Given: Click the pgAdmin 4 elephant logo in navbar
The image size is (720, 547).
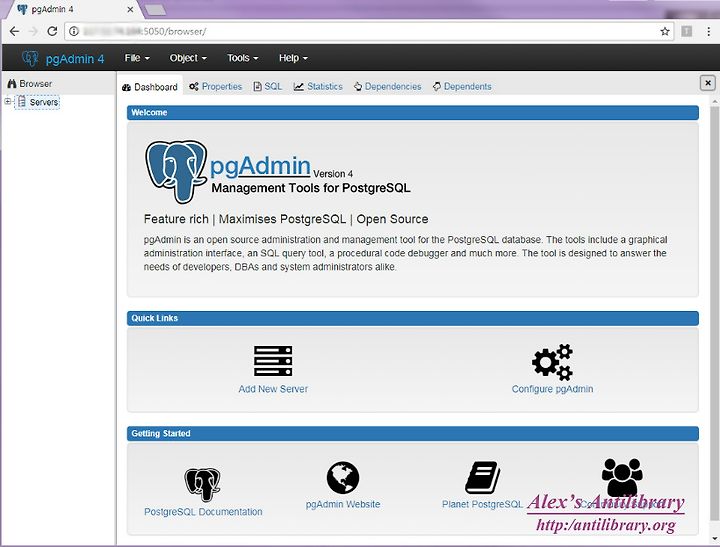Looking at the screenshot, I should click(x=30, y=58).
